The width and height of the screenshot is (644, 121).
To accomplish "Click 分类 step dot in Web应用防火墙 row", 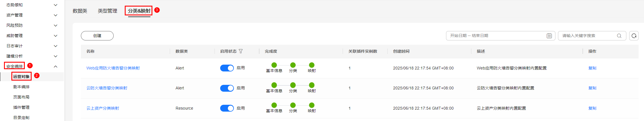I will coord(293,65).
